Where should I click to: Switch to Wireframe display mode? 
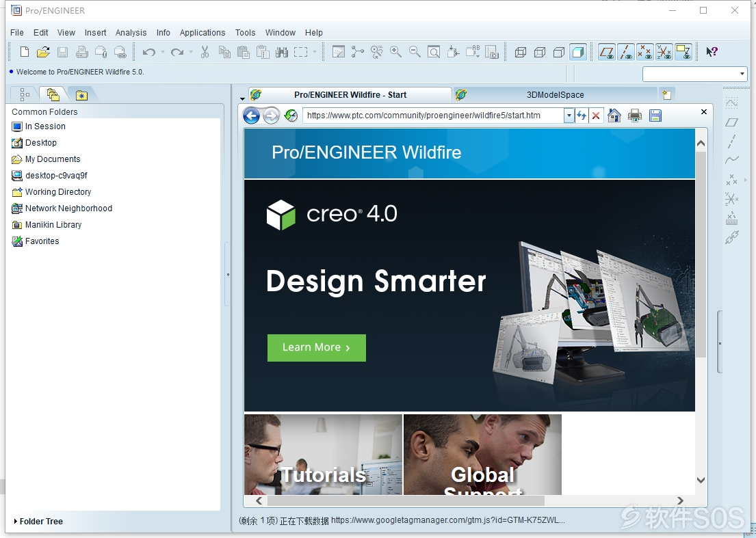pyautogui.click(x=521, y=51)
